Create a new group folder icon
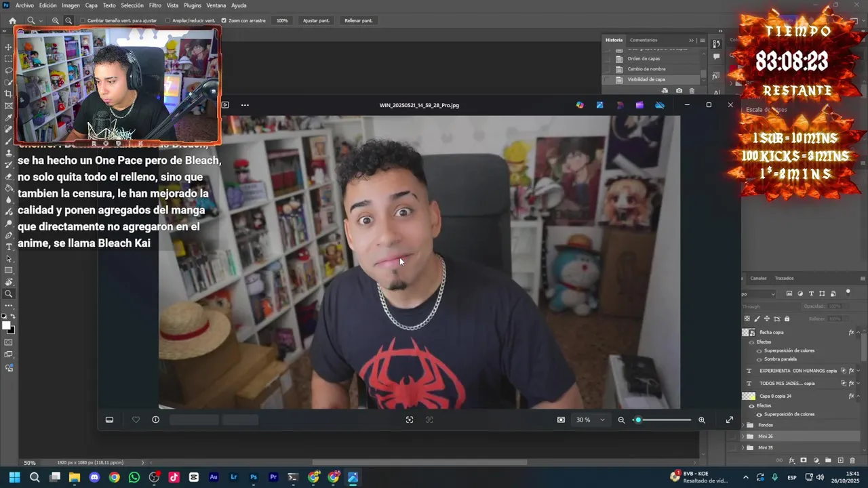 pyautogui.click(x=828, y=461)
